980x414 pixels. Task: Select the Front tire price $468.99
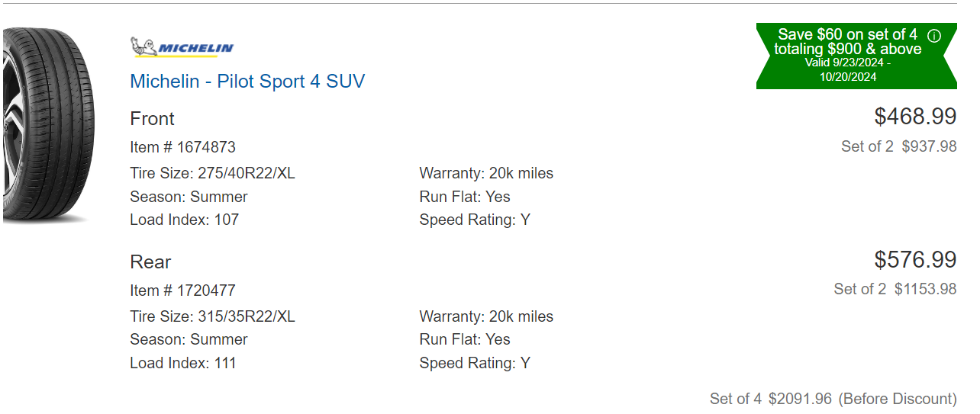pos(915,117)
